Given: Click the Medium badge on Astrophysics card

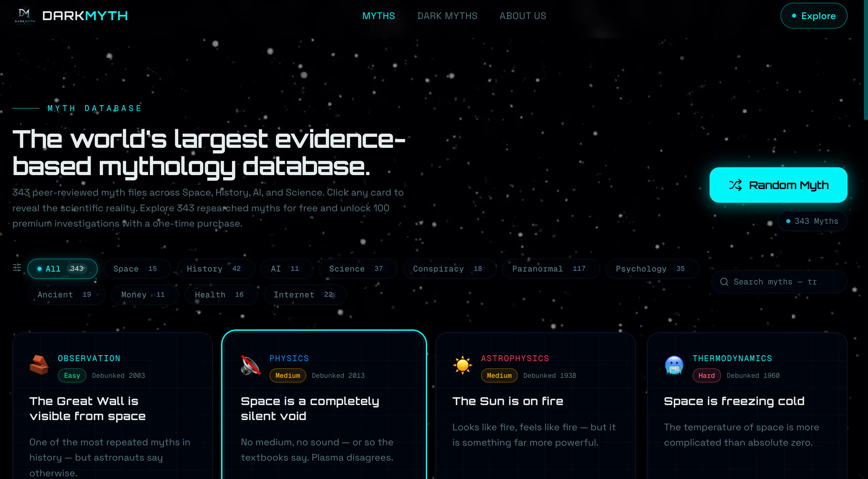Looking at the screenshot, I should 499,375.
